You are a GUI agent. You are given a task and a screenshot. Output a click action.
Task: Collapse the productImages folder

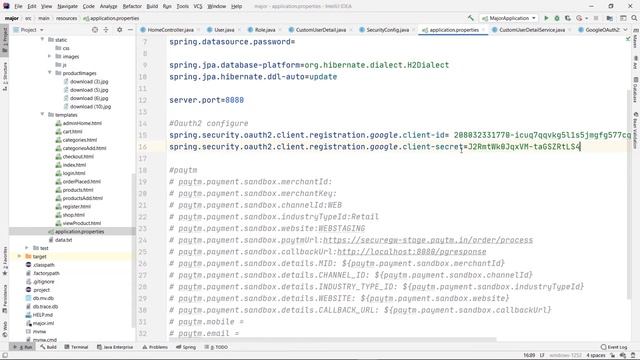click(49, 73)
